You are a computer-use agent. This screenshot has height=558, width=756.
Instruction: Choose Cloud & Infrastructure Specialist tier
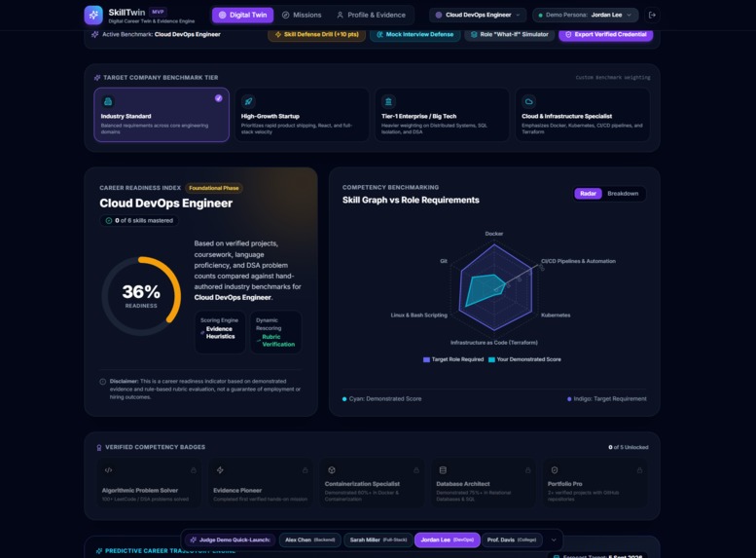[x=583, y=115]
